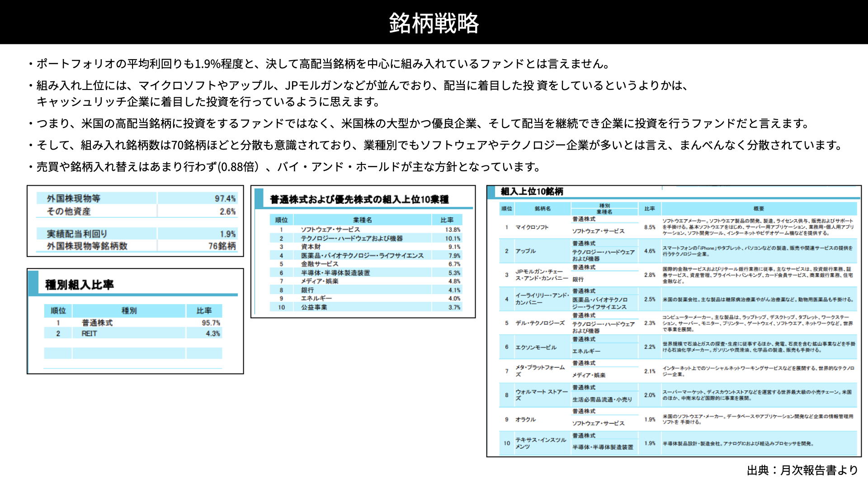Viewport: 868px width, 488px height.
Task: Click the 金融サービス sector row
Action: click(x=366, y=264)
